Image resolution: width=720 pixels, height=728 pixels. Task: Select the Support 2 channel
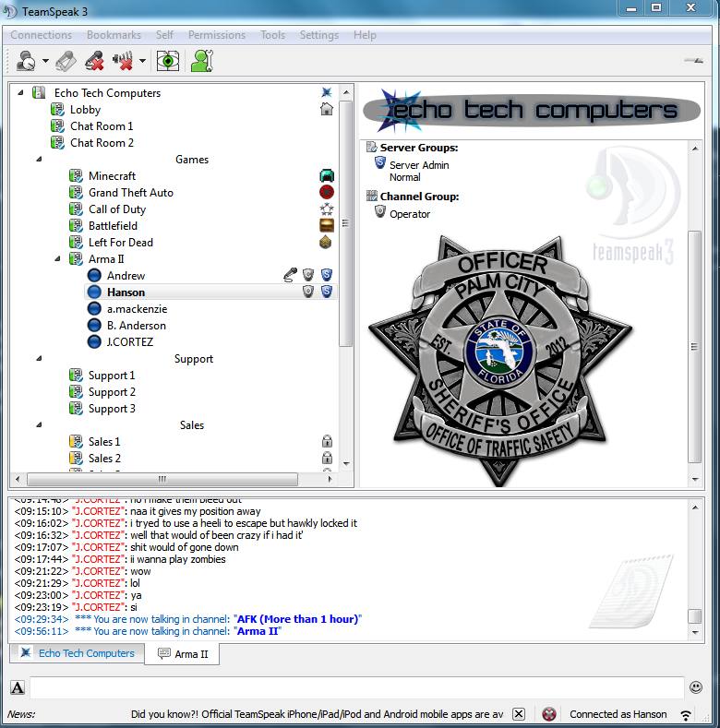112,392
